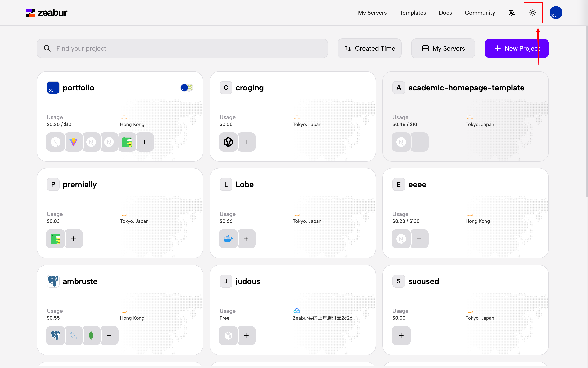Open the PostgreSQL elephant service in ambruste
The image size is (588, 368).
(x=55, y=336)
